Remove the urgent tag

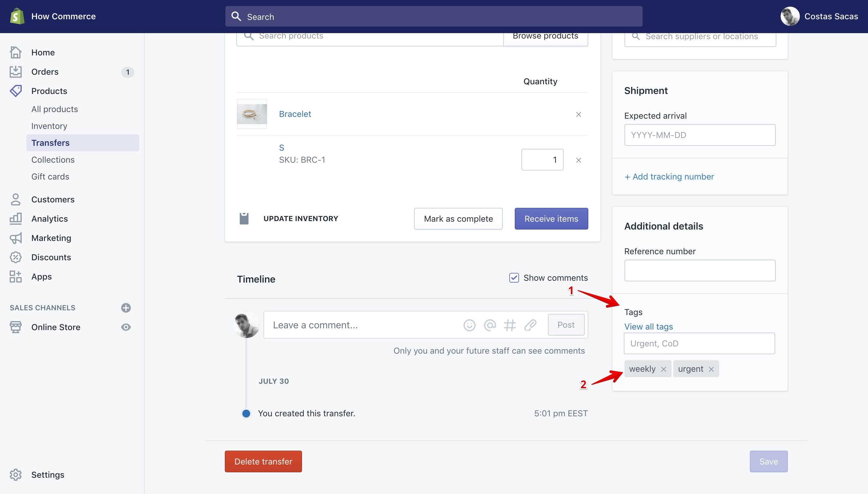[711, 369]
